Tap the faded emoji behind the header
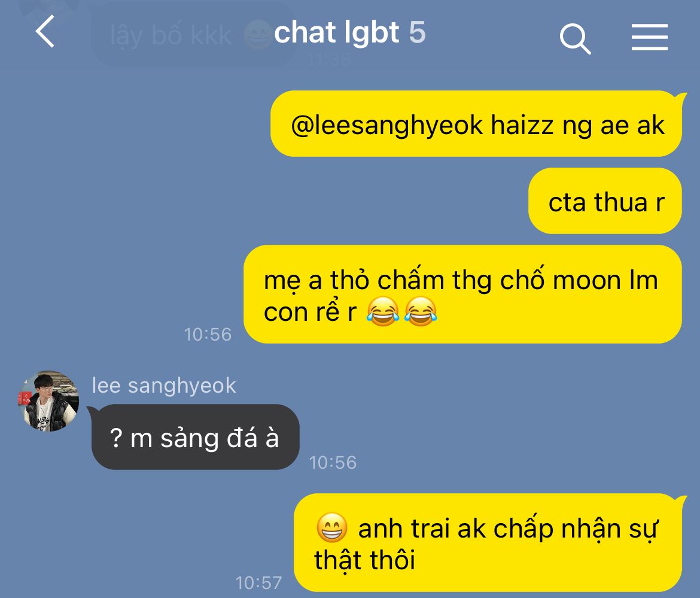 click(258, 34)
